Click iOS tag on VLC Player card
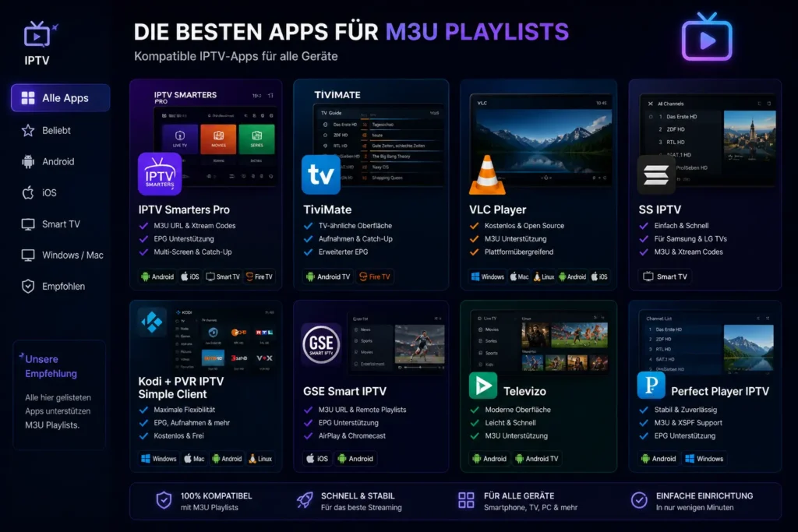The height and width of the screenshot is (532, 798). (x=599, y=277)
